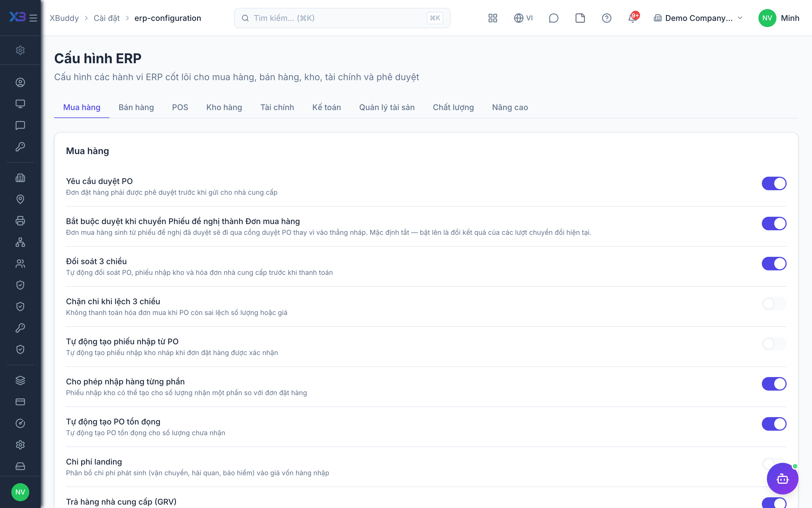Disable the Yêu cầu duyệt PO toggle
Viewport: 812px width, 508px height.
point(774,183)
